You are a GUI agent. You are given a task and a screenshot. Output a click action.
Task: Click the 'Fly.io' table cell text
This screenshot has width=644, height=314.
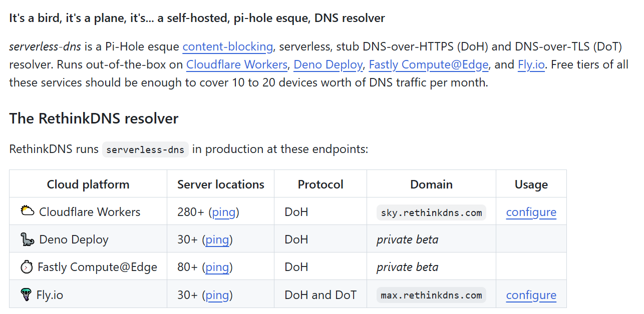[50, 295]
